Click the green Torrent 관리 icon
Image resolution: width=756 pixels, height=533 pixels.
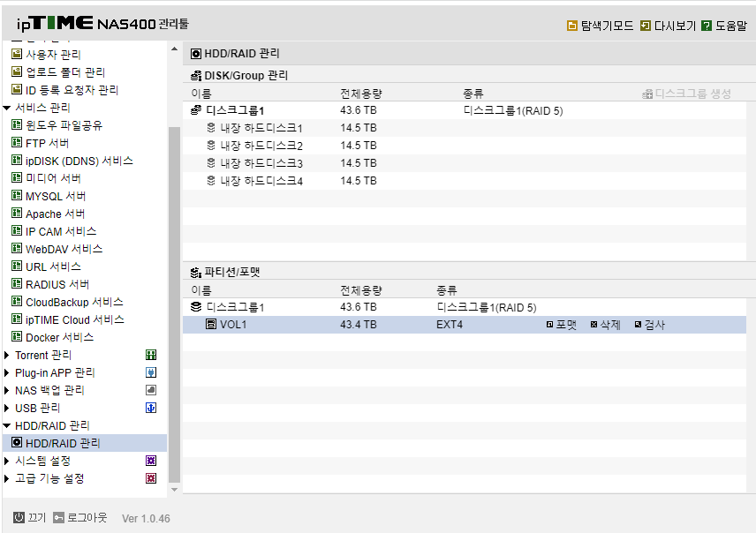(151, 355)
